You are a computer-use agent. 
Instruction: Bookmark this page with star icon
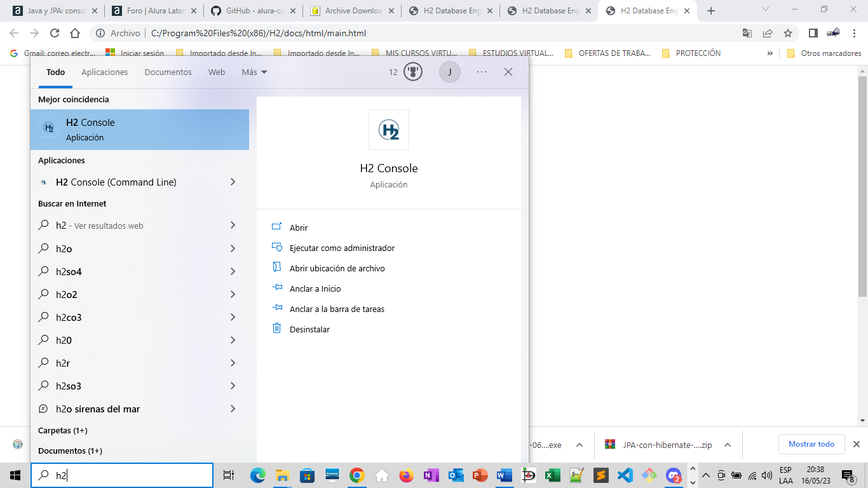[x=788, y=33]
